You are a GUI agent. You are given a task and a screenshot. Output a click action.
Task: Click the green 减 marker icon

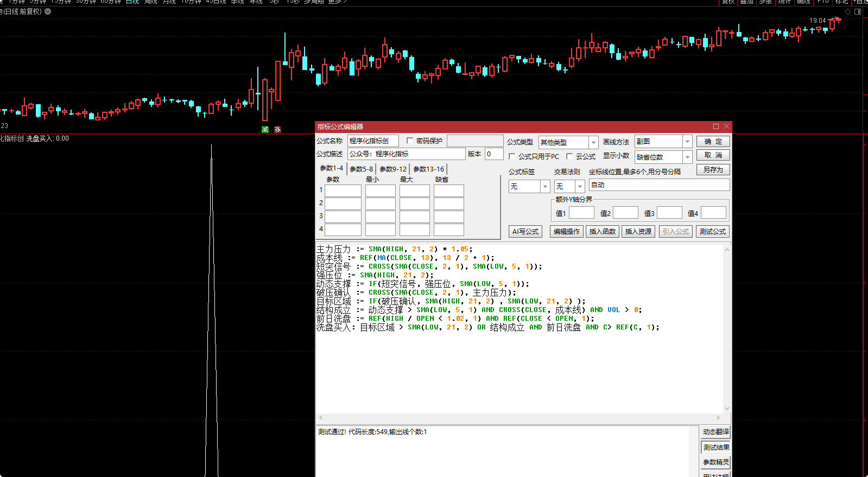pos(265,130)
